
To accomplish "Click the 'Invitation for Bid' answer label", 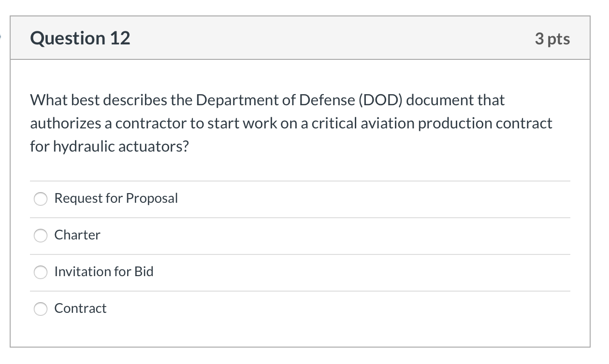I will (x=104, y=272).
